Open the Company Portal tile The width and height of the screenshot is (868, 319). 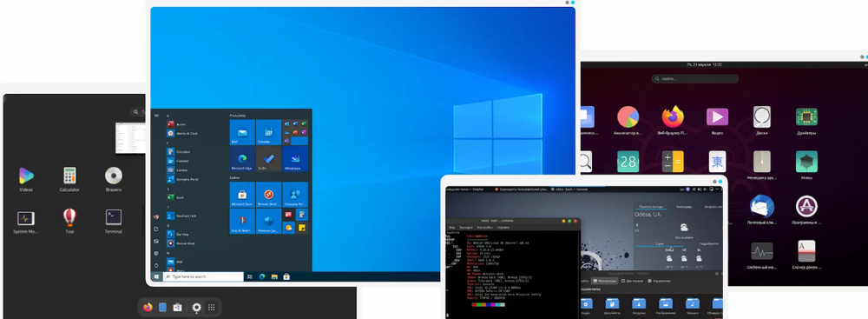tap(295, 195)
